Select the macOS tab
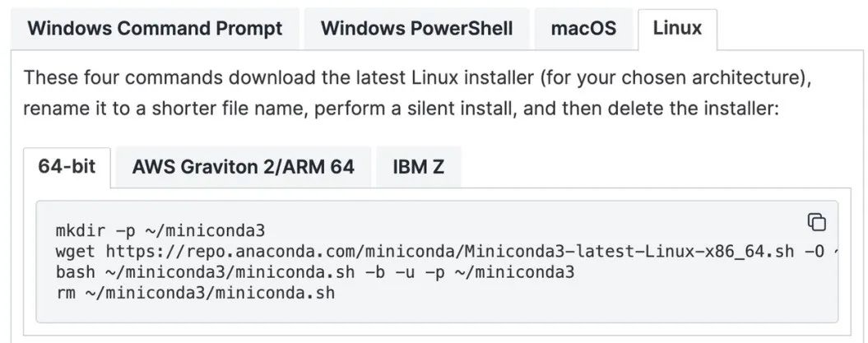Screen dimensions: 868x343 (x=583, y=28)
